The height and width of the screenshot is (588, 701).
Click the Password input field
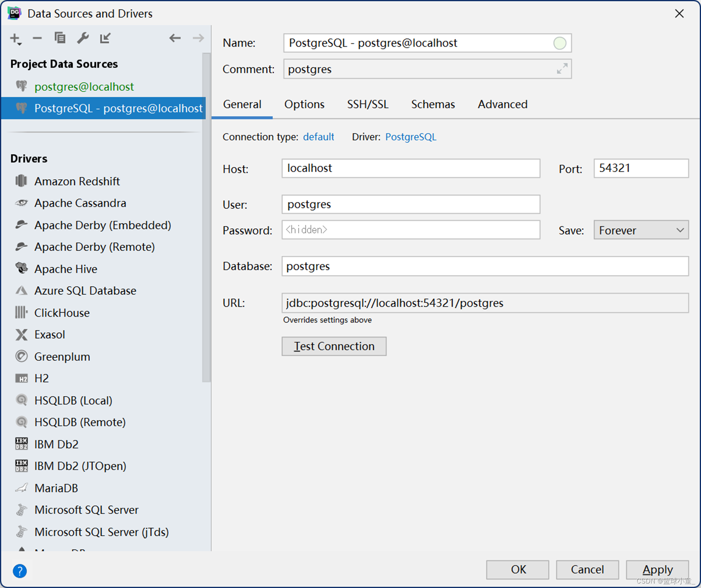point(411,230)
